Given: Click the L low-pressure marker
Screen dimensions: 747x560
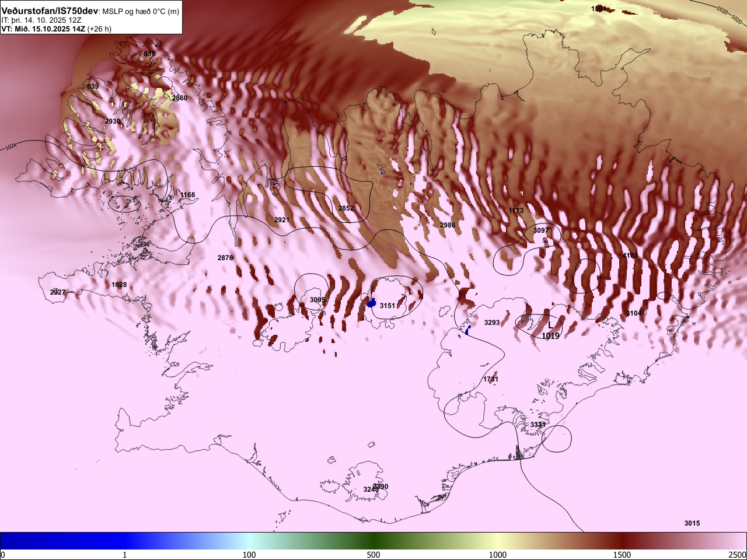Looking at the screenshot, I should 550,325.
